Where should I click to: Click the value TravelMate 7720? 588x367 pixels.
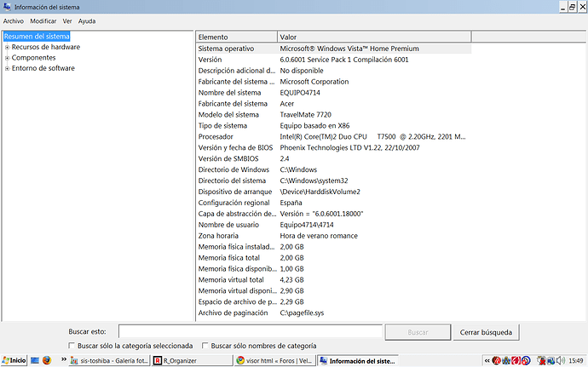[306, 114]
